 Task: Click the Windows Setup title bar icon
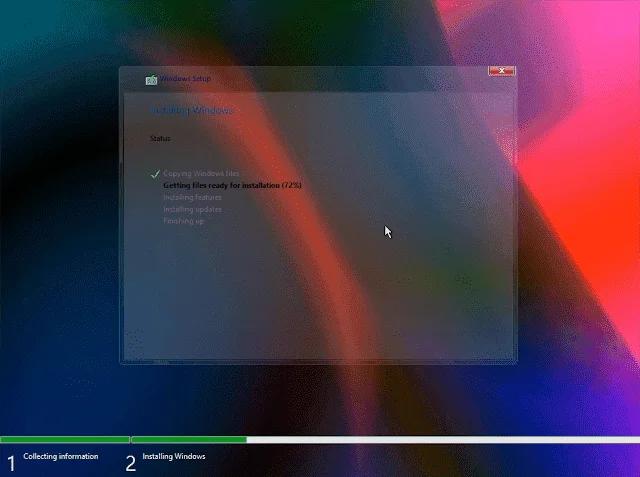pos(151,80)
